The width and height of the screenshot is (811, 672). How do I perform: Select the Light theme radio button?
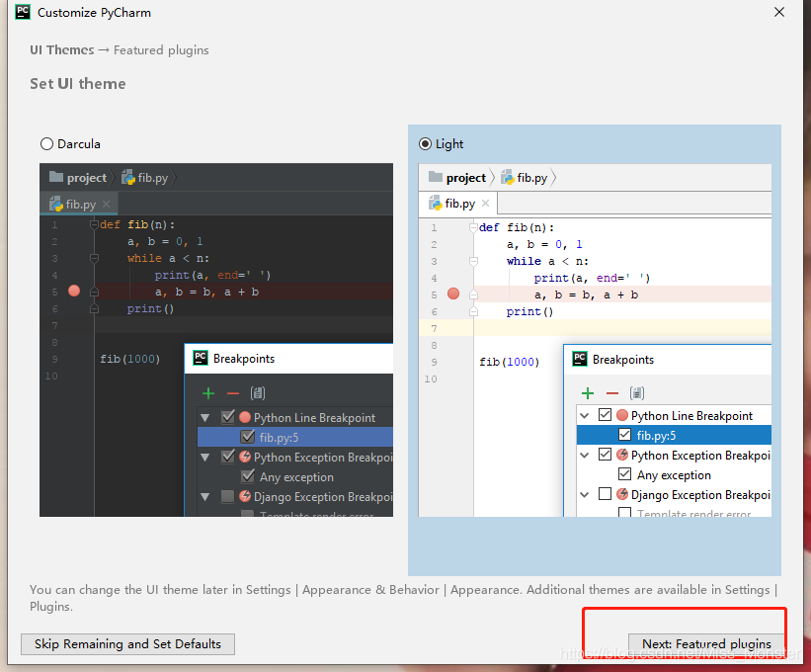(x=425, y=144)
